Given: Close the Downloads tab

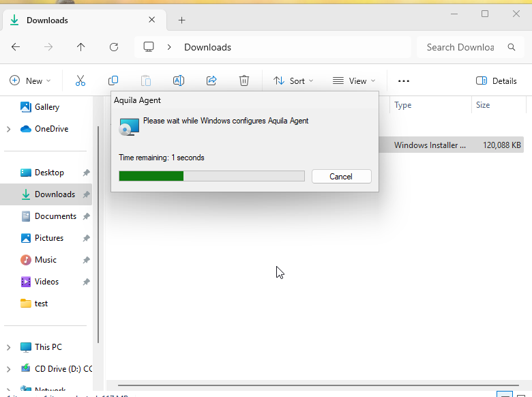Looking at the screenshot, I should coord(151,20).
